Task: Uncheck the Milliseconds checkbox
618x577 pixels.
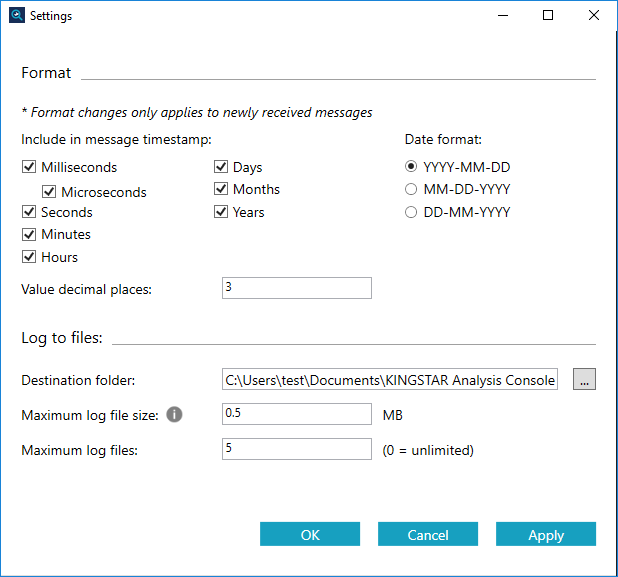Action: tap(29, 168)
